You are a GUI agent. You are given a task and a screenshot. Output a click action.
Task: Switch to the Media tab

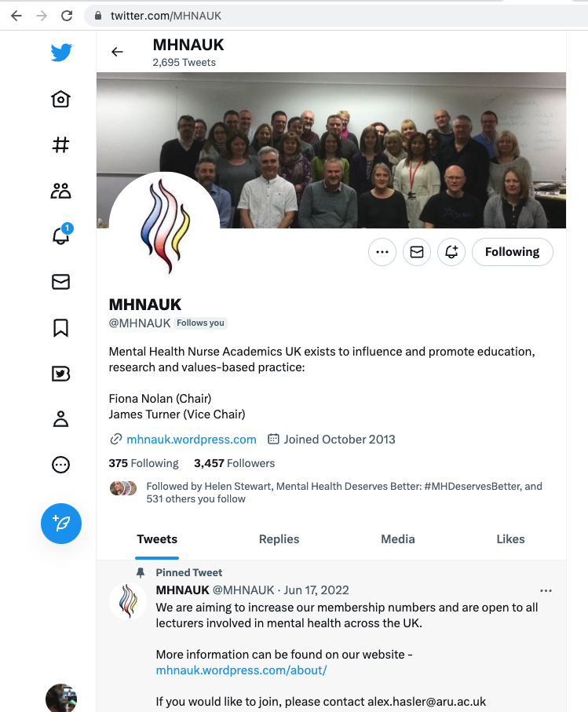click(398, 539)
